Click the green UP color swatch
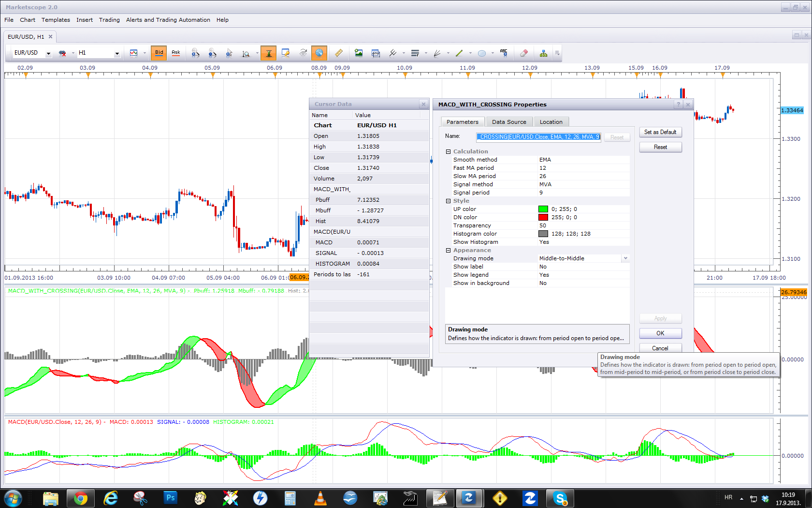 pyautogui.click(x=543, y=209)
